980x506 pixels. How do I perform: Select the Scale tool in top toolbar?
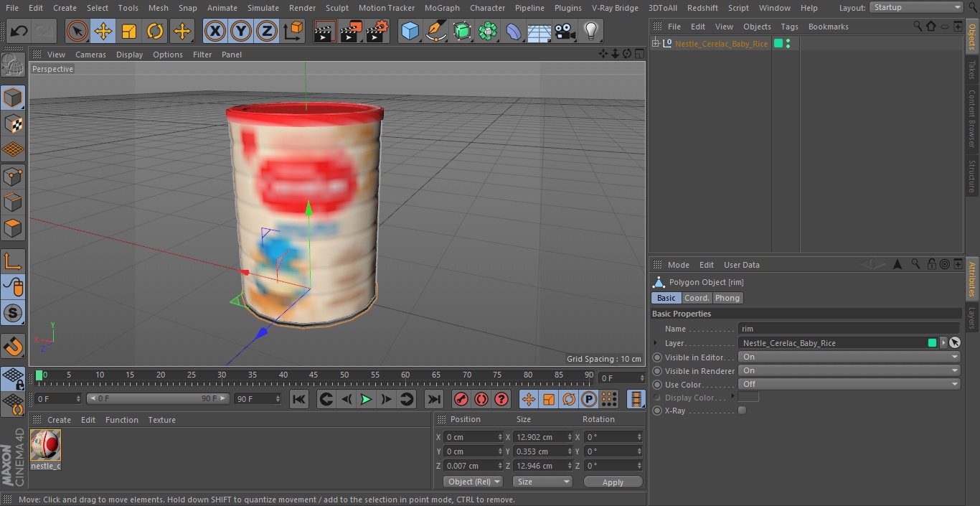click(129, 31)
